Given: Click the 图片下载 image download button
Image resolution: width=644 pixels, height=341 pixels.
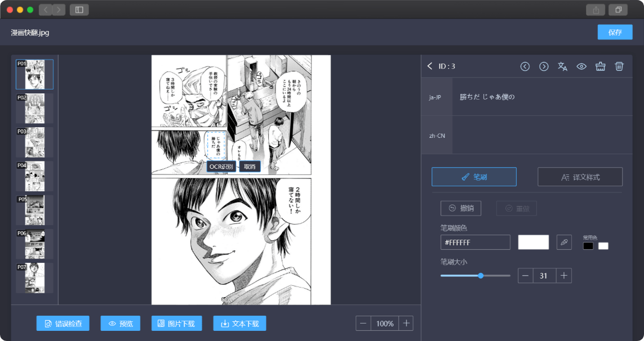Looking at the screenshot, I should (176, 324).
